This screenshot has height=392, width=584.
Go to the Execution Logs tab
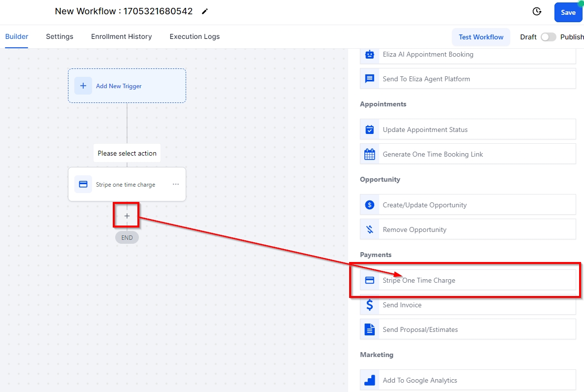tap(195, 36)
